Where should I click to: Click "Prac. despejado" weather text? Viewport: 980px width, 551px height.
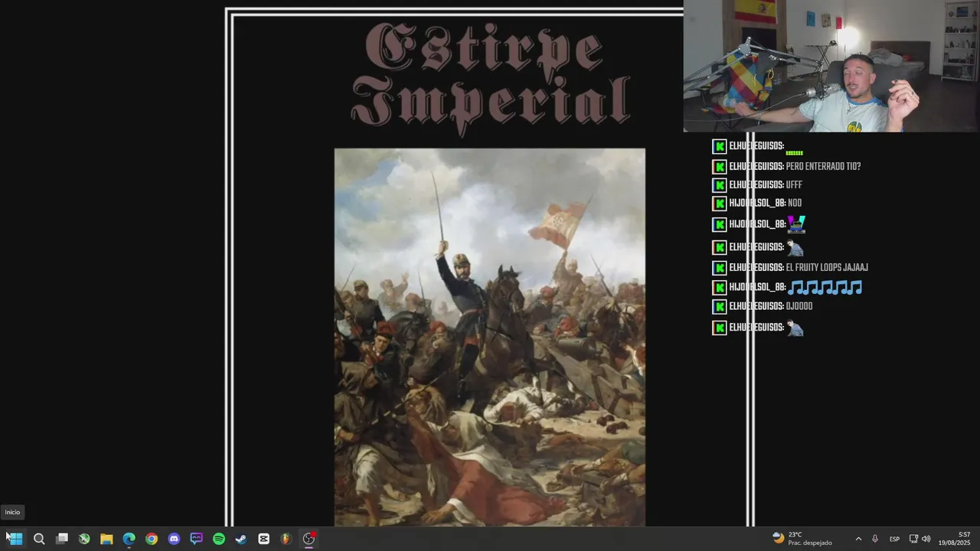810,543
